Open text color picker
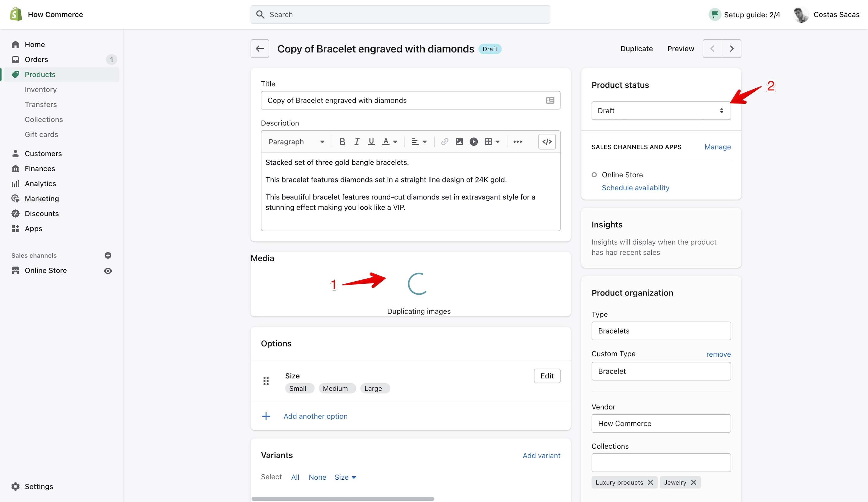Image resolution: width=868 pixels, height=502 pixels. click(390, 141)
